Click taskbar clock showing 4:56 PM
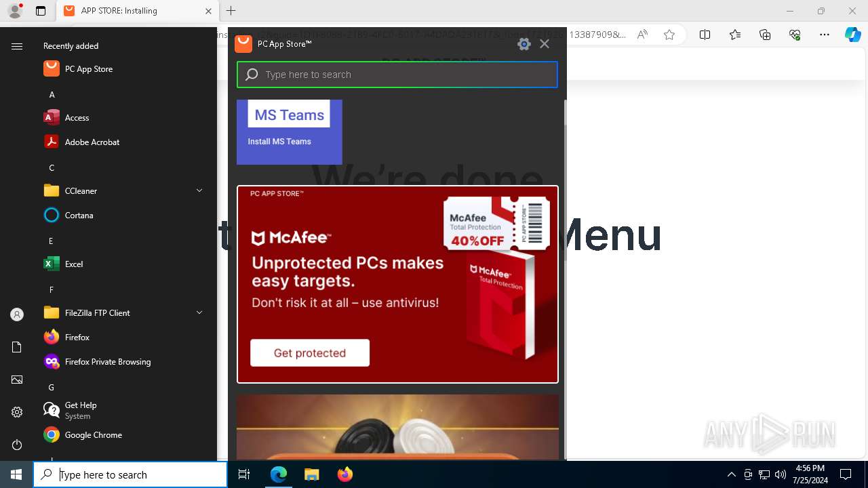Image resolution: width=868 pixels, height=488 pixels. [x=810, y=474]
